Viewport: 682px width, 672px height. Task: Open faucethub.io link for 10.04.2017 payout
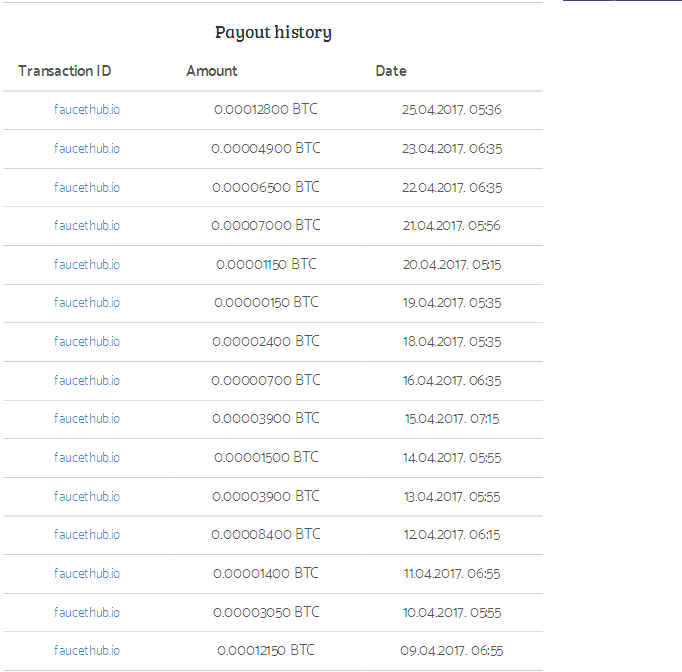(x=87, y=612)
